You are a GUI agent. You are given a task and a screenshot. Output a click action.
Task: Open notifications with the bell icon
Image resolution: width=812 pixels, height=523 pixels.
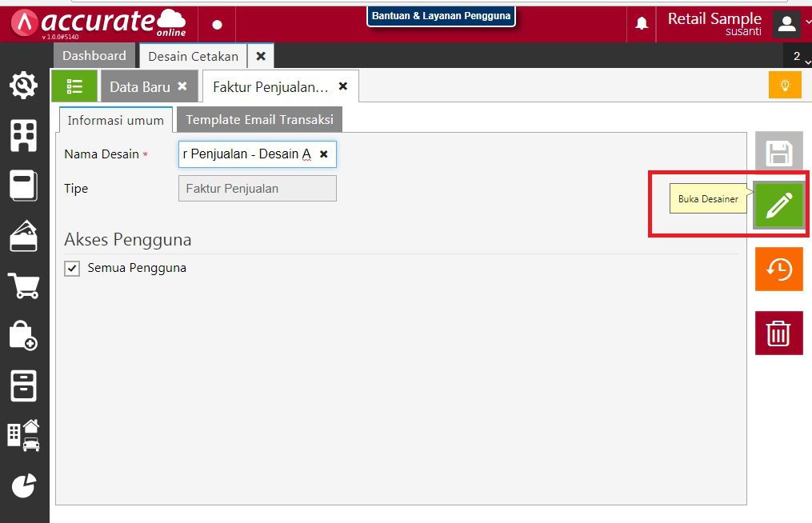click(x=641, y=24)
